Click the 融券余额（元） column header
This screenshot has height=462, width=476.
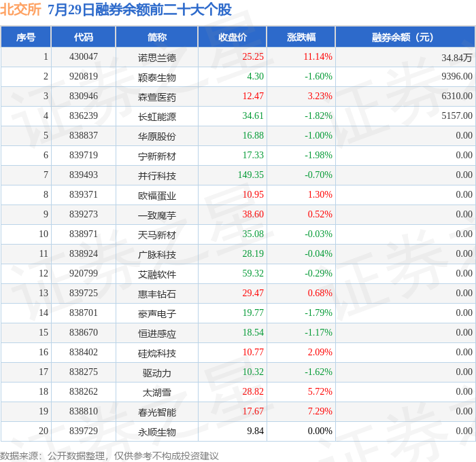coord(405,37)
